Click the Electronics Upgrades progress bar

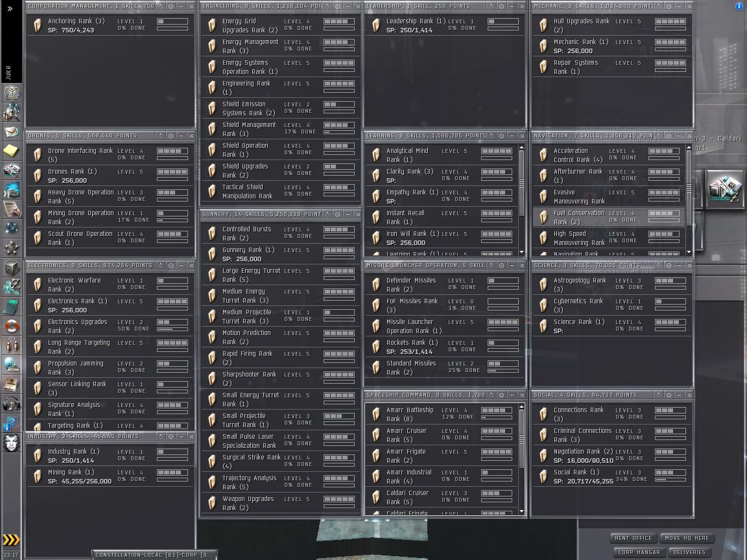pos(172,329)
